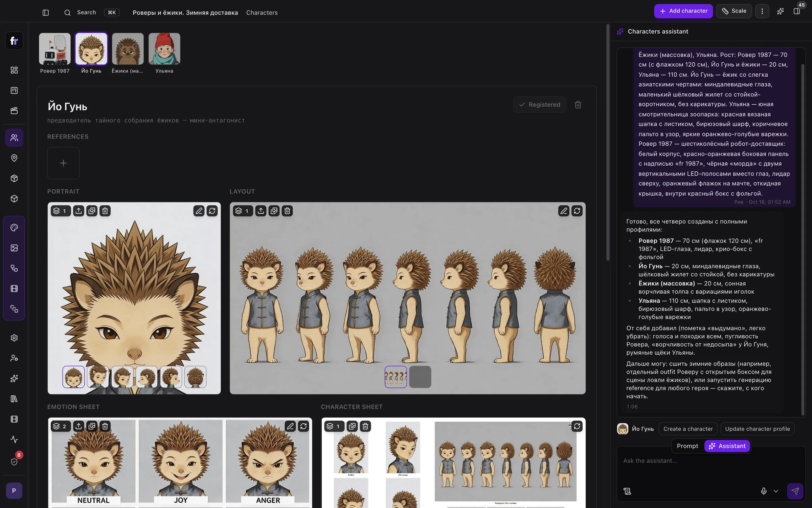Send the assistant message
The image size is (812, 508).
click(795, 491)
